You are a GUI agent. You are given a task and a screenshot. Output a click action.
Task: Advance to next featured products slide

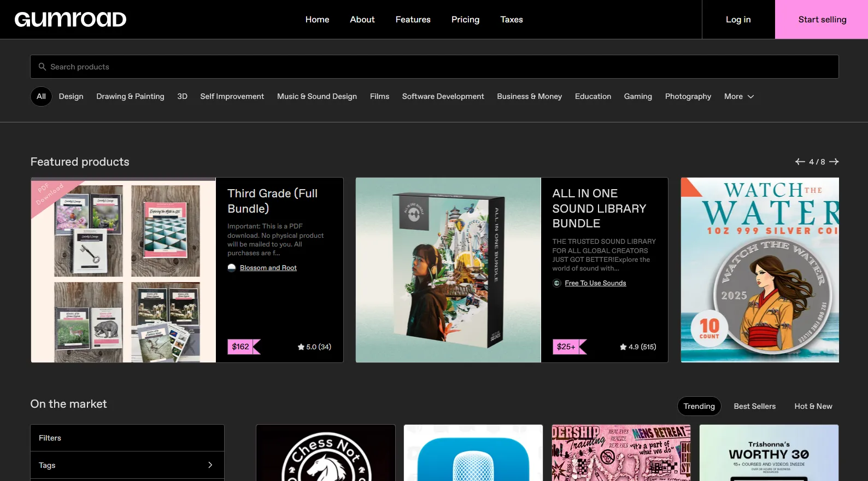click(834, 162)
